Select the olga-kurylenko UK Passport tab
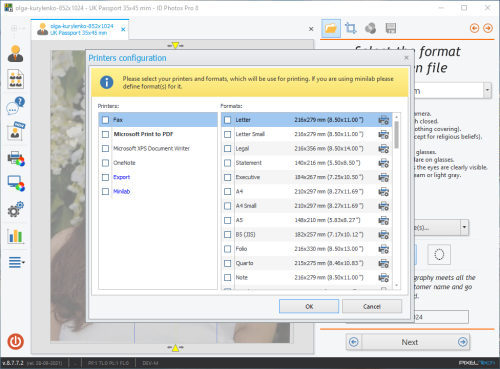The height and width of the screenshot is (369, 500). [x=79, y=29]
